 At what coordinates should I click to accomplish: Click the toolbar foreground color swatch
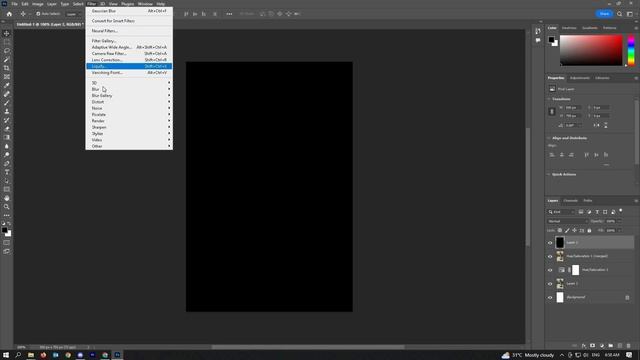[x=4, y=231]
